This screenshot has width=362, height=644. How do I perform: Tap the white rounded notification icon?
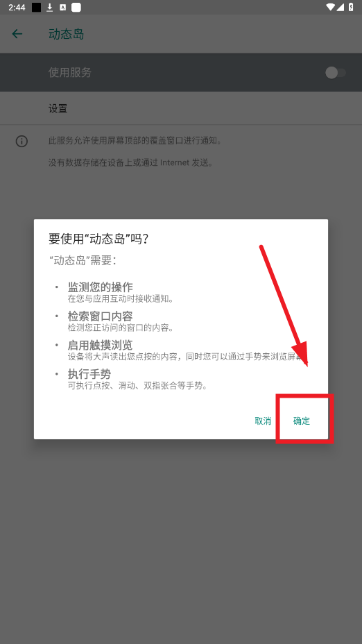pyautogui.click(x=76, y=8)
